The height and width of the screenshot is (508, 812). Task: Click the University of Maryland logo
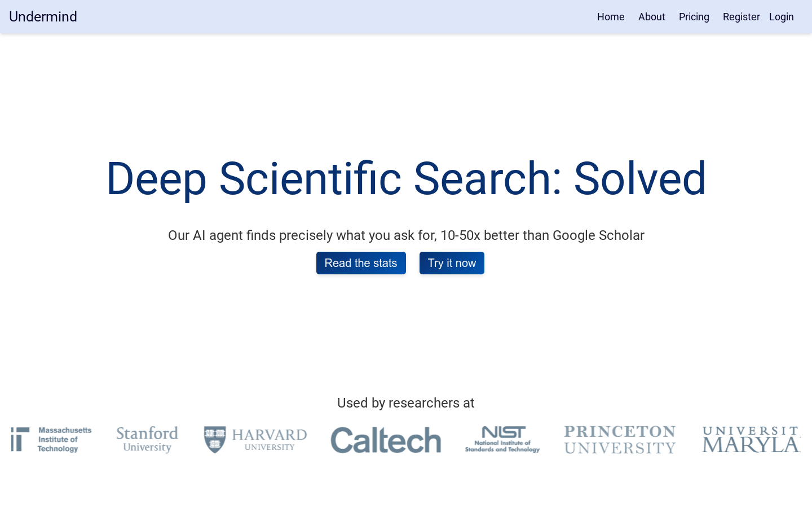751,440
